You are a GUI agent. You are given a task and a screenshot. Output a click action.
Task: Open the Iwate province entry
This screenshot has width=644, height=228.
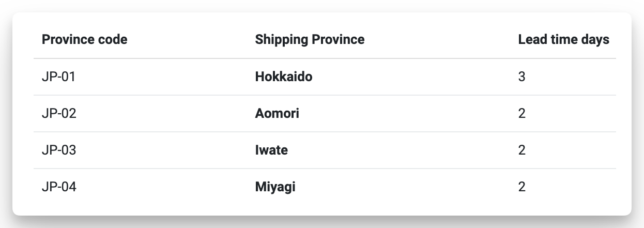pos(271,150)
